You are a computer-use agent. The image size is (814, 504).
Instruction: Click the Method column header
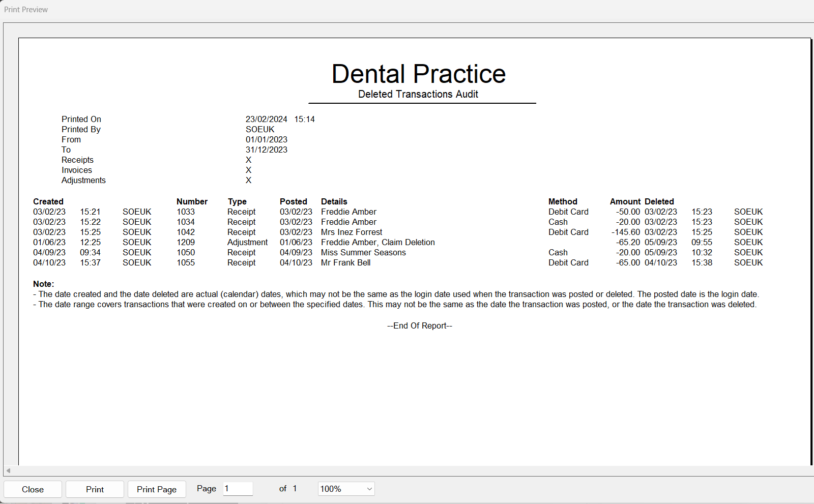pyautogui.click(x=563, y=201)
